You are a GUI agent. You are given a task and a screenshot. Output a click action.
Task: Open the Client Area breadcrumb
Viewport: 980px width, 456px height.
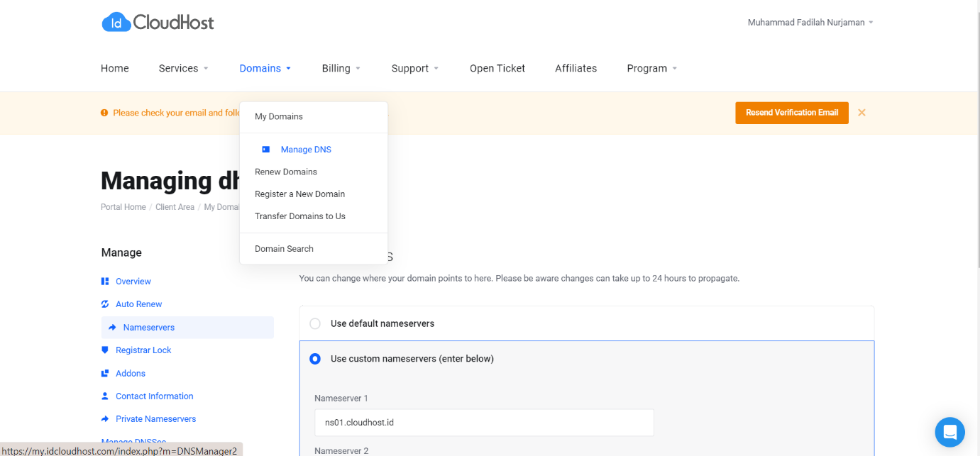(175, 207)
